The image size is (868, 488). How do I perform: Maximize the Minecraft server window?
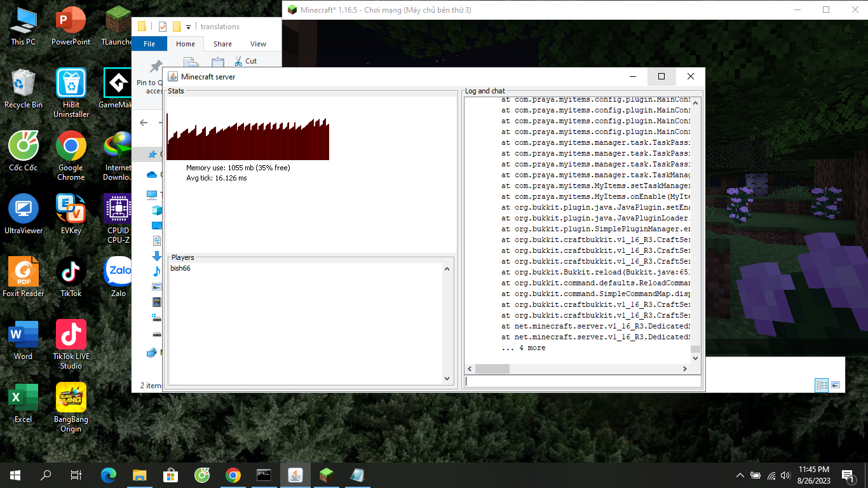tap(661, 76)
